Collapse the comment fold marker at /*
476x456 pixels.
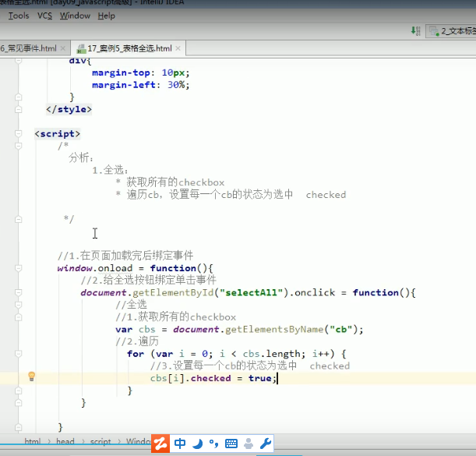[x=19, y=146]
